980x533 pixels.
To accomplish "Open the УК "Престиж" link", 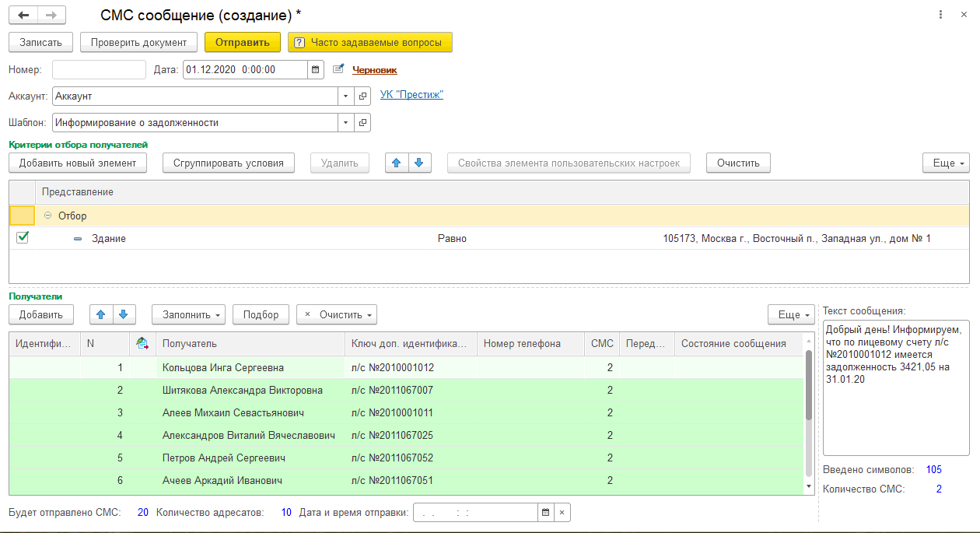I will [411, 95].
